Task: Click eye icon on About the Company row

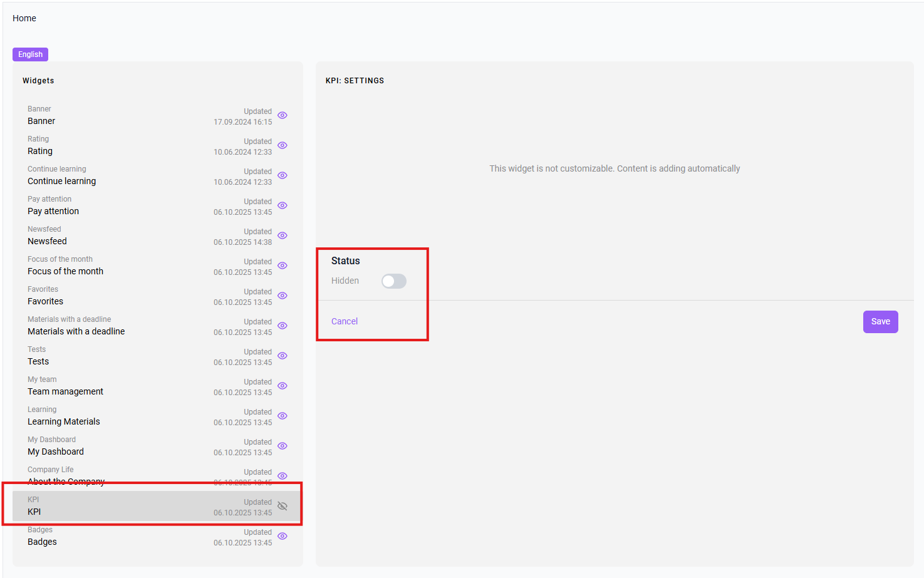Action: click(x=283, y=476)
